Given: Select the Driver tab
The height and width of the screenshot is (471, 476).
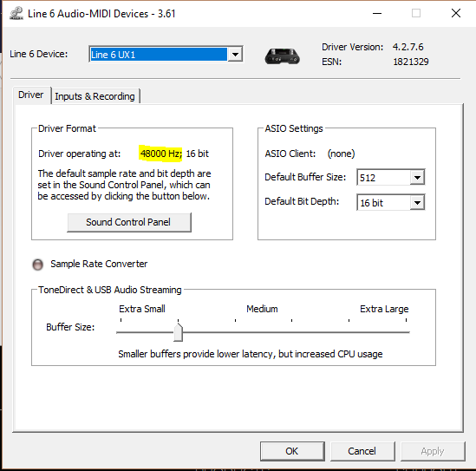Looking at the screenshot, I should tap(31, 95).
